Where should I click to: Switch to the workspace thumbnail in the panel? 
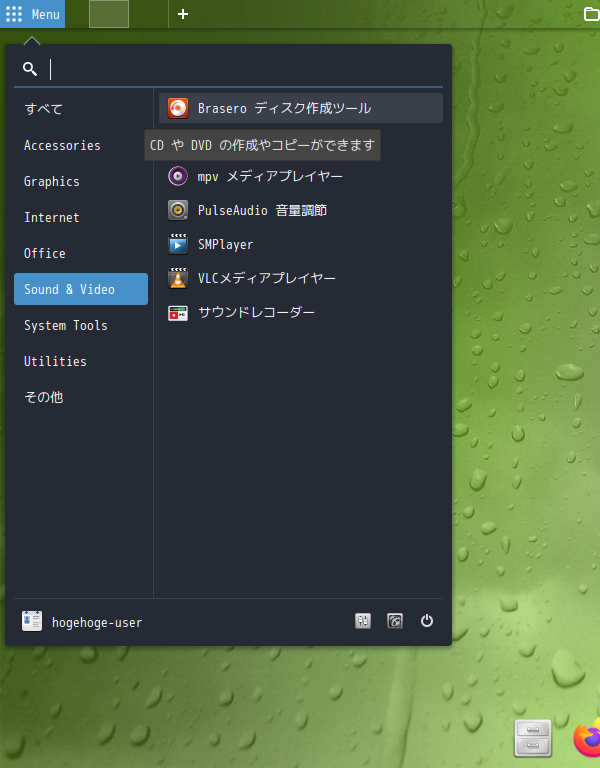pyautogui.click(x=109, y=14)
